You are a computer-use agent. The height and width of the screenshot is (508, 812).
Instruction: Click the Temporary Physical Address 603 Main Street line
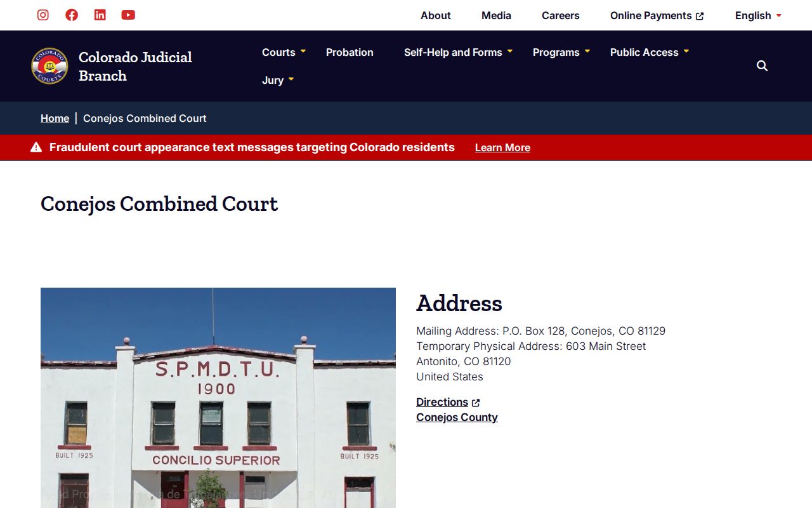pos(531,346)
